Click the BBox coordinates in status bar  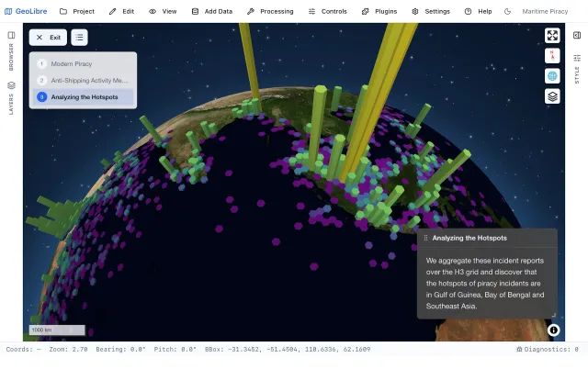point(288,349)
